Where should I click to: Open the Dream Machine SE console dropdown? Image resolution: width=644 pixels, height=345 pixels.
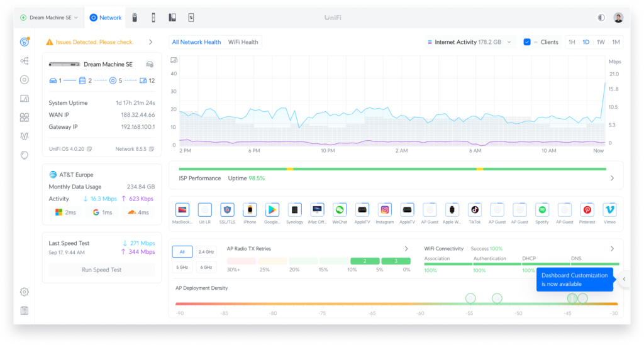[x=49, y=18]
